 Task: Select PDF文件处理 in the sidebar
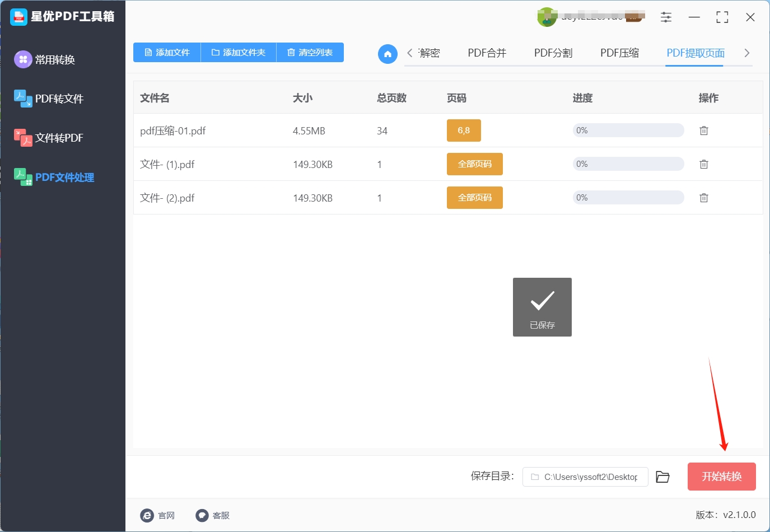pyautogui.click(x=54, y=177)
